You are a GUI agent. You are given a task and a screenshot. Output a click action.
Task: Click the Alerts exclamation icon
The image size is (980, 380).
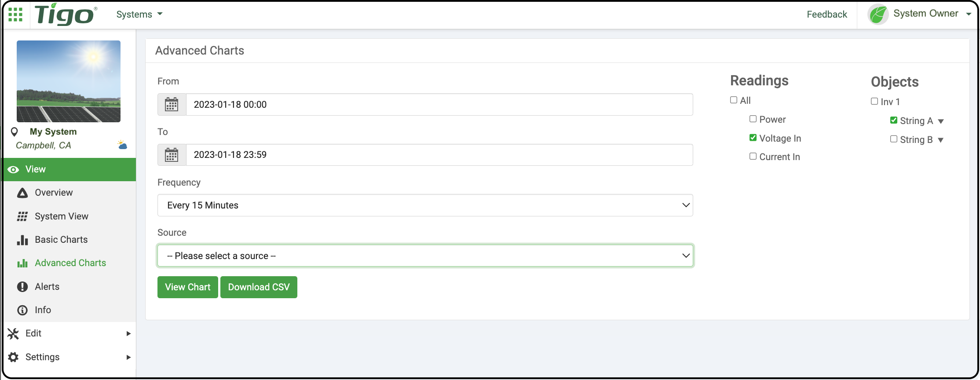click(x=22, y=287)
